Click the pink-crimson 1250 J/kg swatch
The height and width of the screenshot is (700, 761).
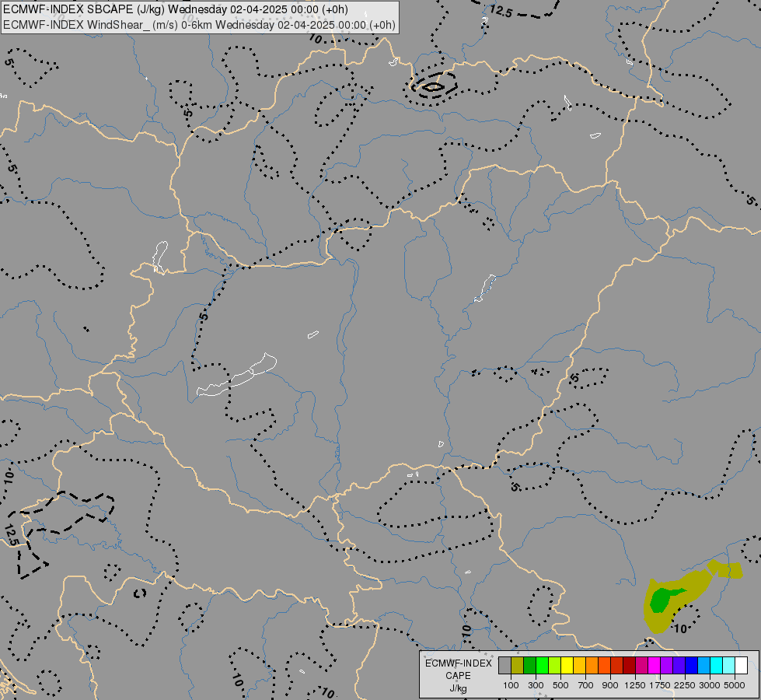[x=641, y=665]
